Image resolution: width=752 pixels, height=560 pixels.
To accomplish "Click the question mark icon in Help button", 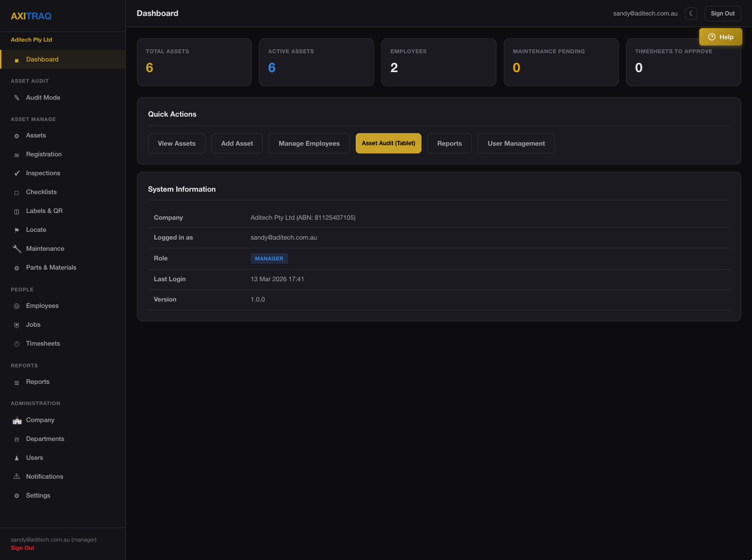I will point(711,37).
